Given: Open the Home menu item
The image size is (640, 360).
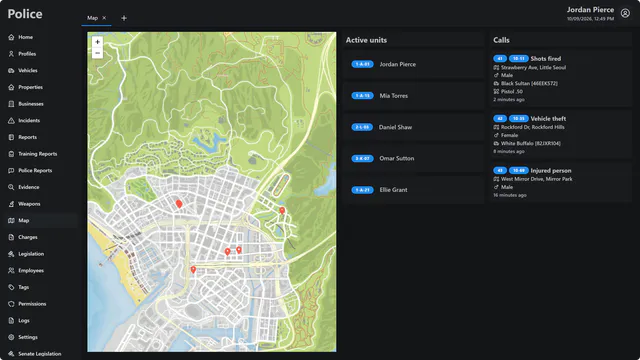Looking at the screenshot, I should (40, 37).
